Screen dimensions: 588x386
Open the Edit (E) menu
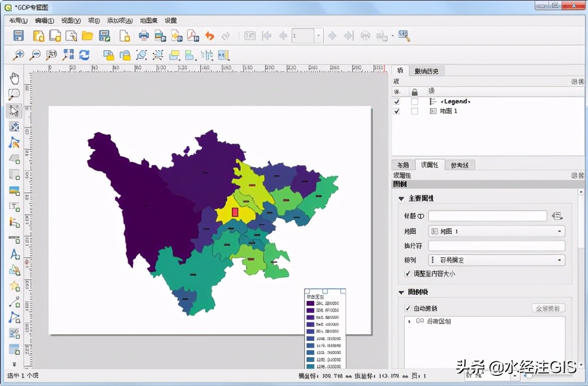coord(44,21)
